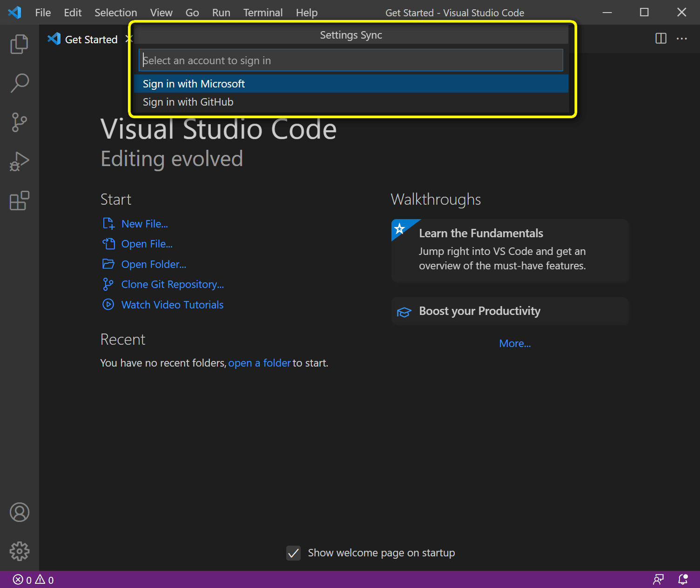Open the View menu
This screenshot has width=700, height=588.
(x=161, y=13)
